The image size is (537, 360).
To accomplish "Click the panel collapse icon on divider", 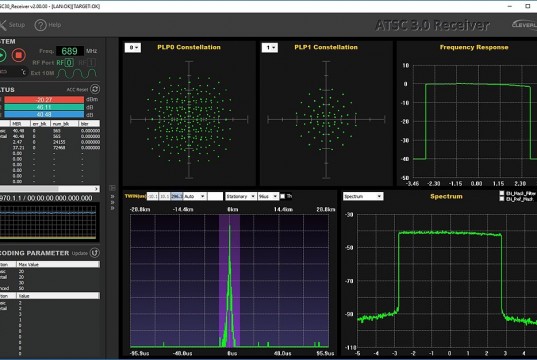I will pyautogui.click(x=112, y=188).
